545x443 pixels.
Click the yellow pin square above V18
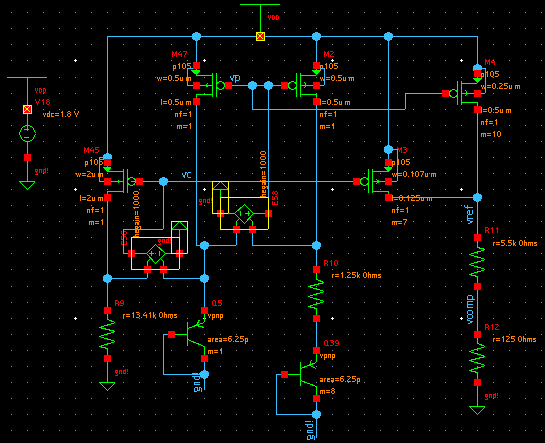(27, 109)
